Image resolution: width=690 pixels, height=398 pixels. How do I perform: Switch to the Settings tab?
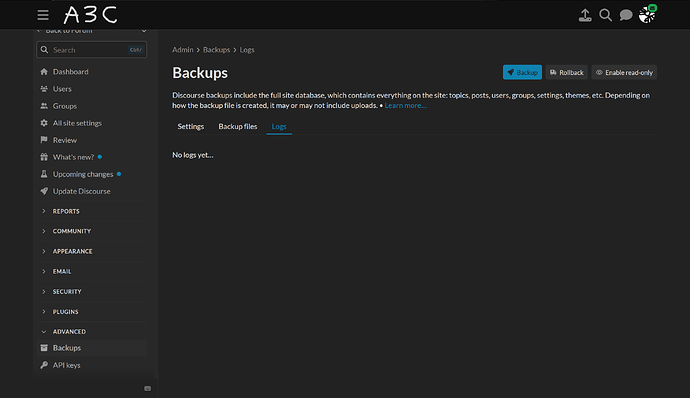click(x=191, y=126)
